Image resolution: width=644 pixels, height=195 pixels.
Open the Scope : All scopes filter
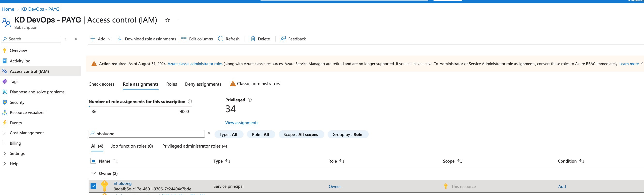pyautogui.click(x=301, y=134)
